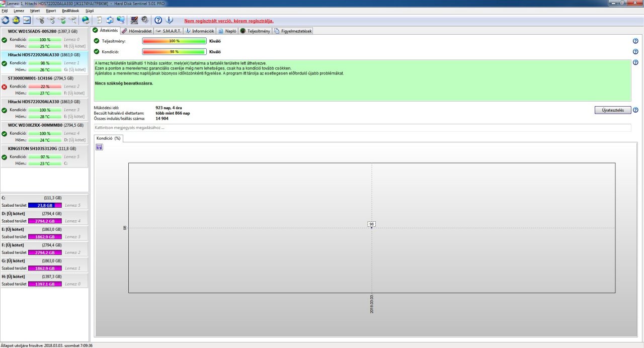This screenshot has height=348, width=644.
Task: Click the document page icon in toolbar
Action: (x=99, y=20)
